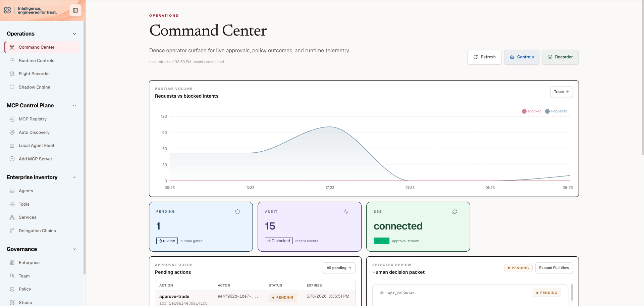Click the PENDING status badge in approve-trade row
644x306 pixels.
point(283,298)
